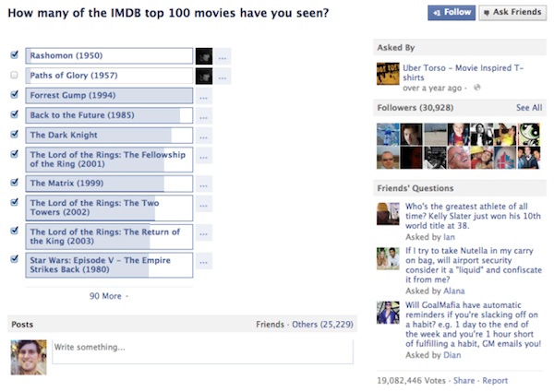Screen dimensions: 554x392
Task: Check the Paths of Glory checkbox
Action: (x=14, y=75)
